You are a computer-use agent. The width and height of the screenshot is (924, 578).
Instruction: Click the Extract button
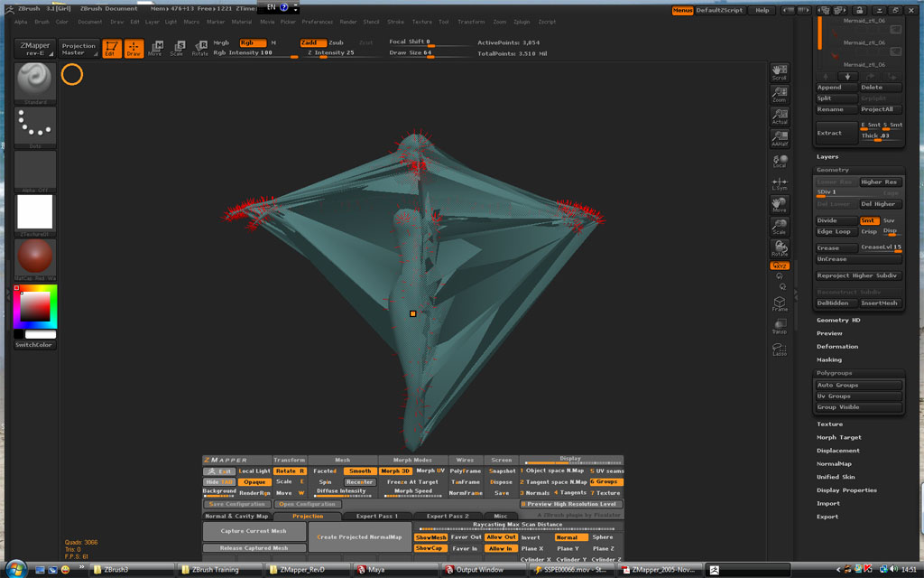coord(836,133)
